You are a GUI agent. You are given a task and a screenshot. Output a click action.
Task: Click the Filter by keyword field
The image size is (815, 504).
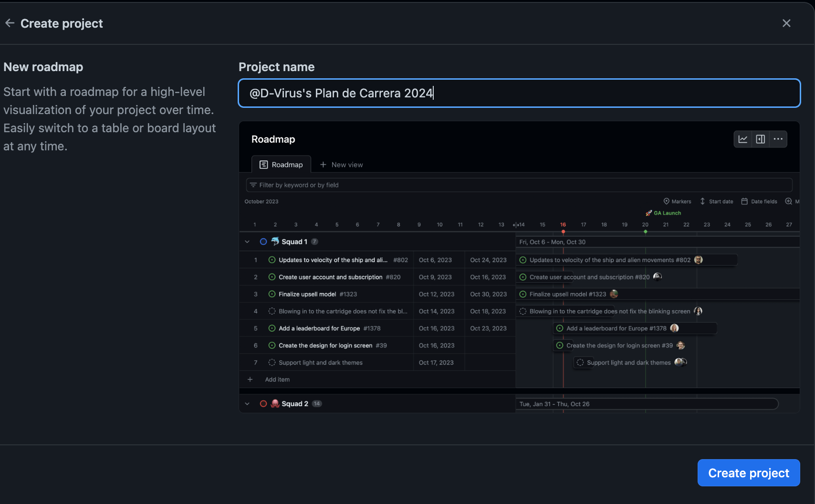pyautogui.click(x=519, y=185)
